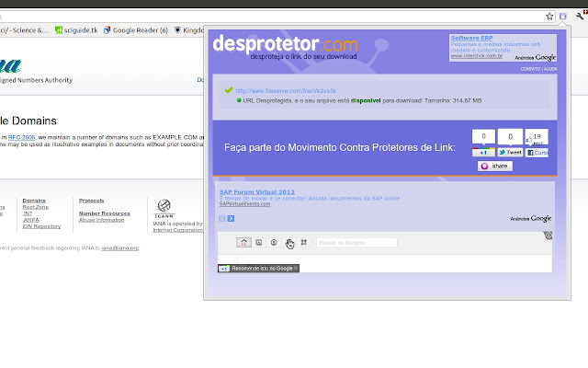Click the Orkut share button
The width and height of the screenshot is (588, 368).
tap(495, 166)
